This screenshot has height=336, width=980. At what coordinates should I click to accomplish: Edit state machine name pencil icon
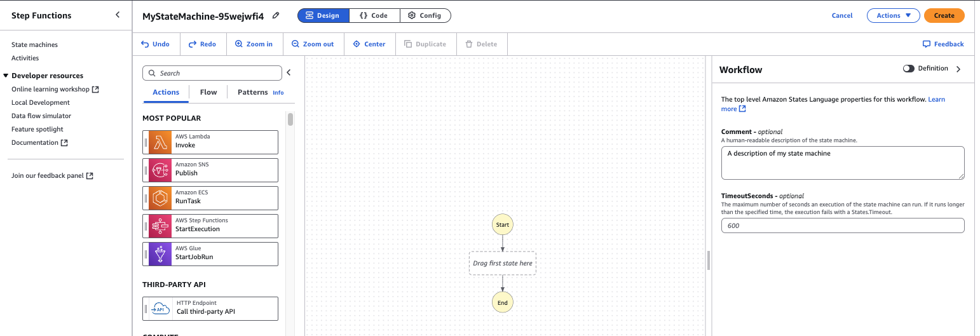point(276,15)
